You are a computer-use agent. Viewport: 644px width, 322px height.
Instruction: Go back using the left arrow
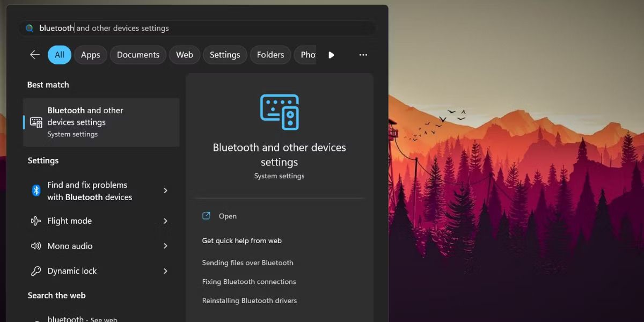(x=35, y=55)
